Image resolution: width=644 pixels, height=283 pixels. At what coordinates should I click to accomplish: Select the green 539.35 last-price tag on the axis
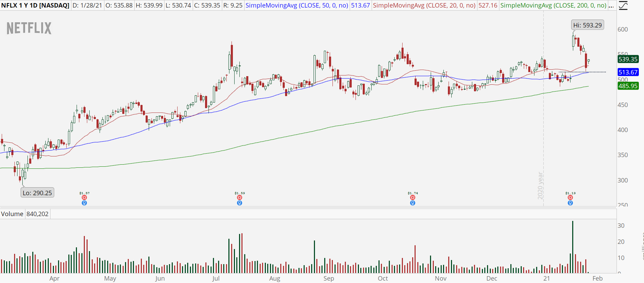628,59
